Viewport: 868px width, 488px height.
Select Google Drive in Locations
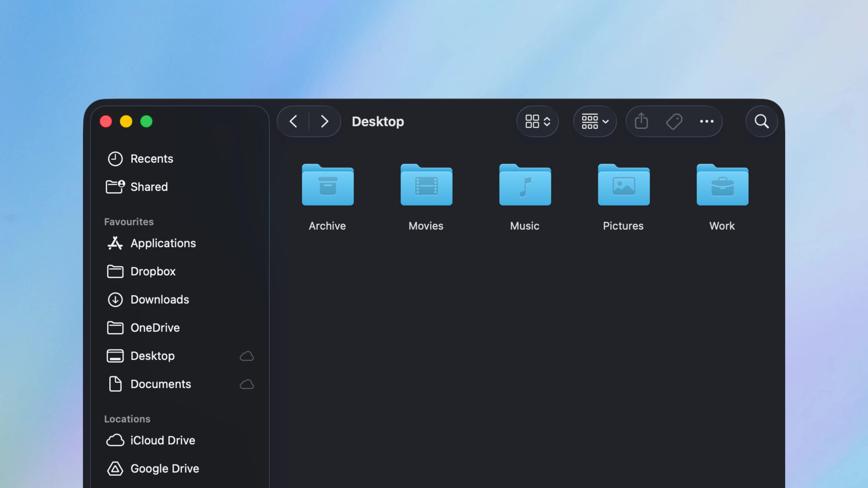point(164,469)
